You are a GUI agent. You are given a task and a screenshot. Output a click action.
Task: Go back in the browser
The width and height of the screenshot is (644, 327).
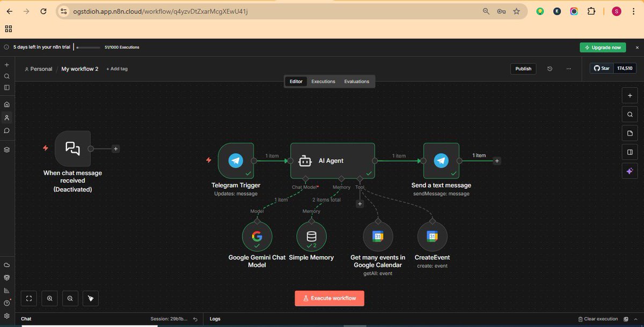click(9, 11)
